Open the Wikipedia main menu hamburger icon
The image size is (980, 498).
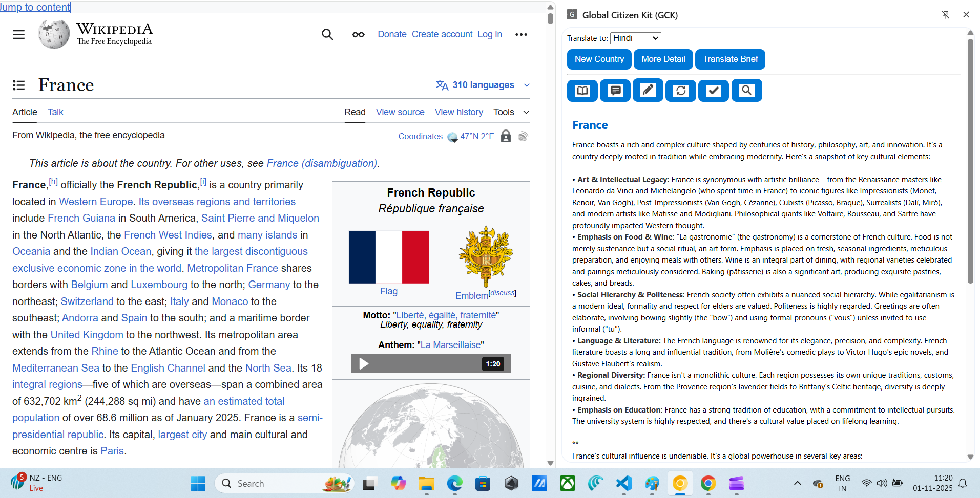18,34
